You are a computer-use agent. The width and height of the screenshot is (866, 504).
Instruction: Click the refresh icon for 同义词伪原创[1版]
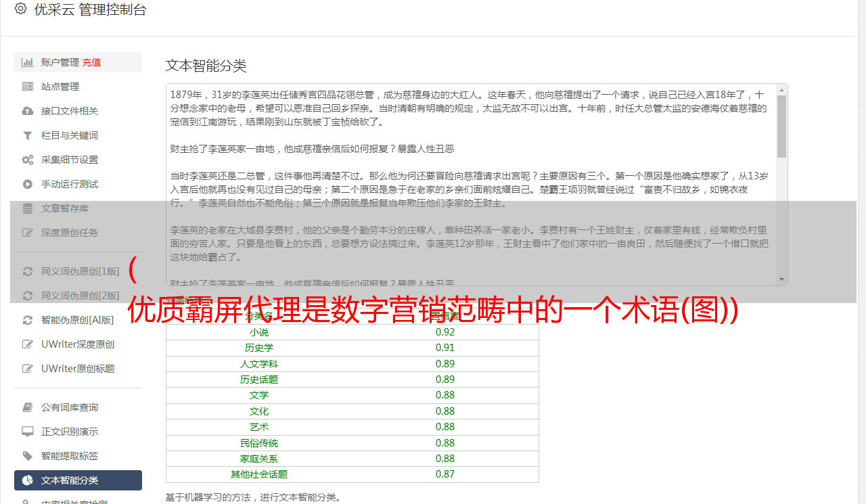28,271
